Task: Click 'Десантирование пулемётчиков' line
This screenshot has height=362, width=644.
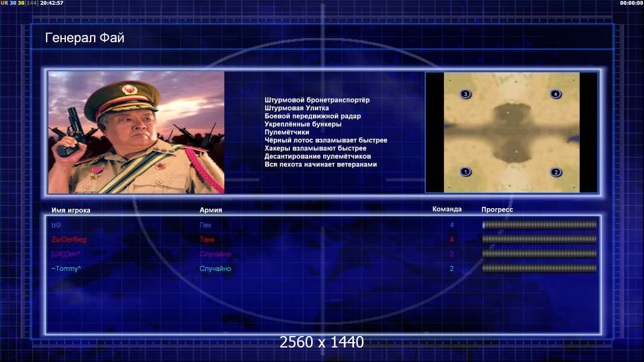Action: pos(318,156)
